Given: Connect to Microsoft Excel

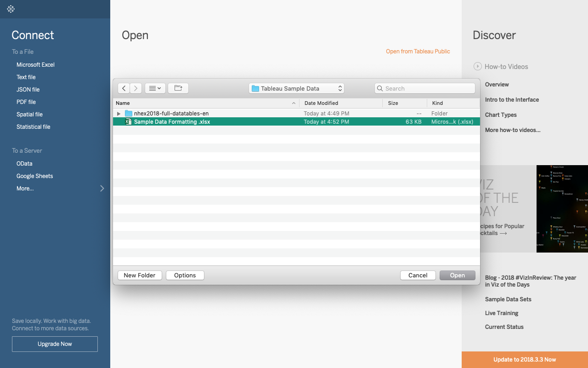Looking at the screenshot, I should (35, 65).
